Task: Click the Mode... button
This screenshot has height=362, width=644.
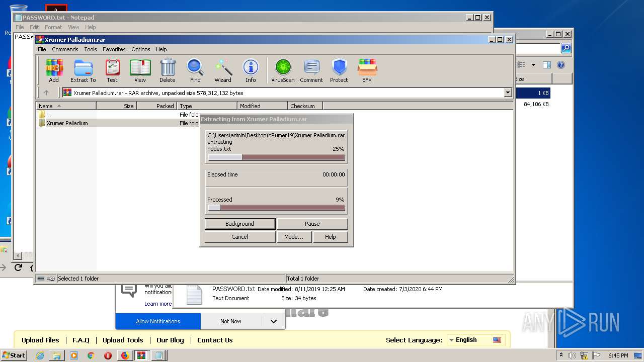Action: click(294, 237)
